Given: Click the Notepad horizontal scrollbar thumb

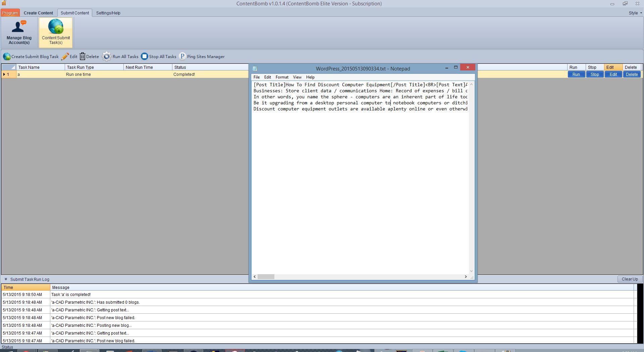Looking at the screenshot, I should pos(266,277).
